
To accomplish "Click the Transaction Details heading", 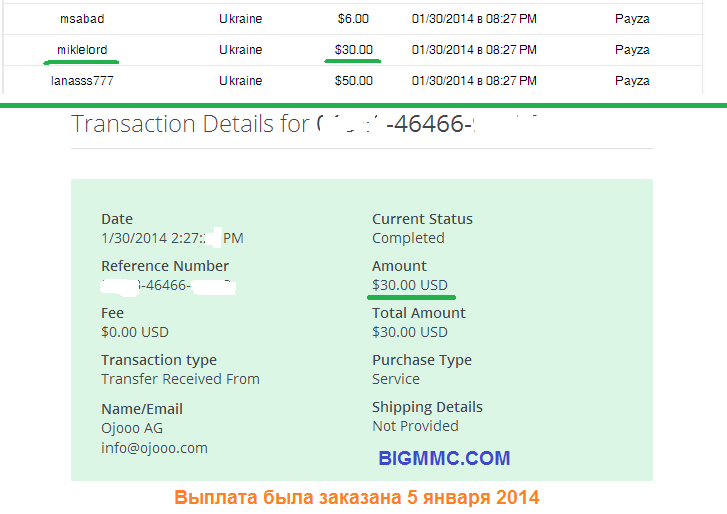I will 190,124.
